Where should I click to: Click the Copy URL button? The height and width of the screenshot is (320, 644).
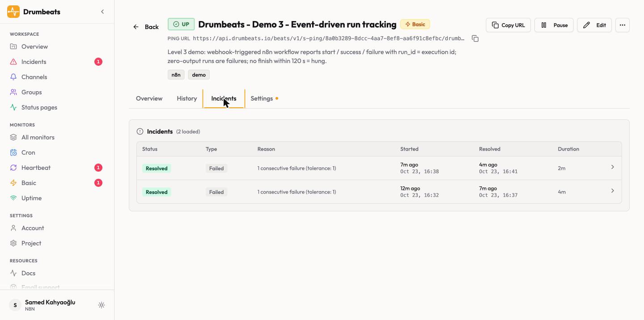[508, 25]
